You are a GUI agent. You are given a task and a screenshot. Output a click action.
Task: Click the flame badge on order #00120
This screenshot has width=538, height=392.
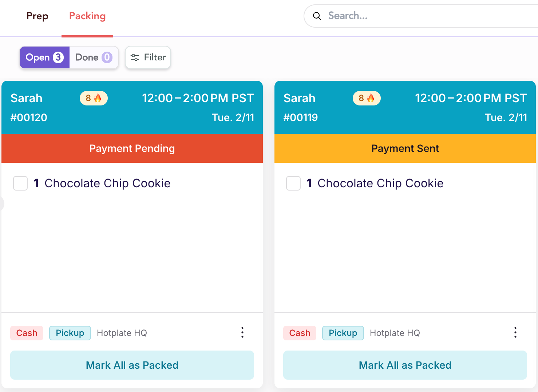(94, 98)
